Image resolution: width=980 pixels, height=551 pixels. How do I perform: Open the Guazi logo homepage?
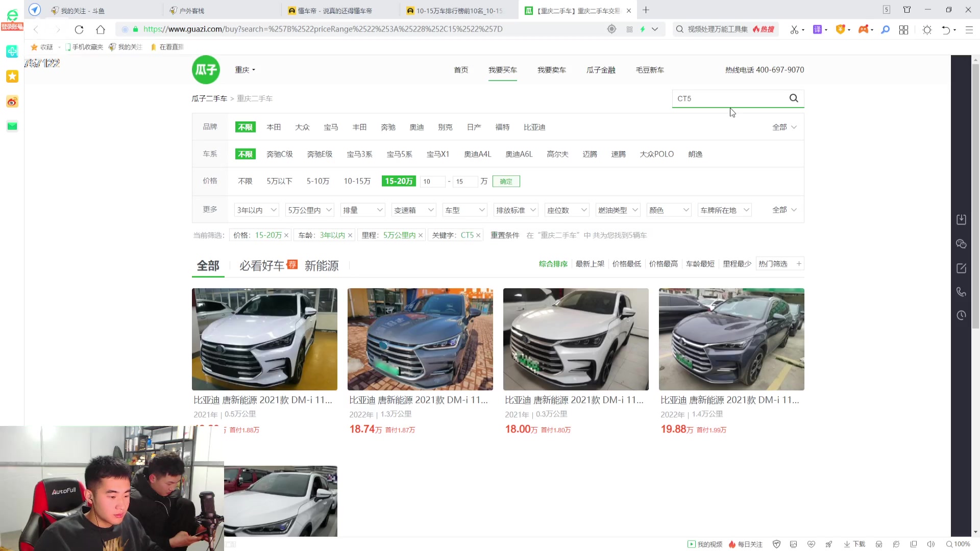pos(206,69)
